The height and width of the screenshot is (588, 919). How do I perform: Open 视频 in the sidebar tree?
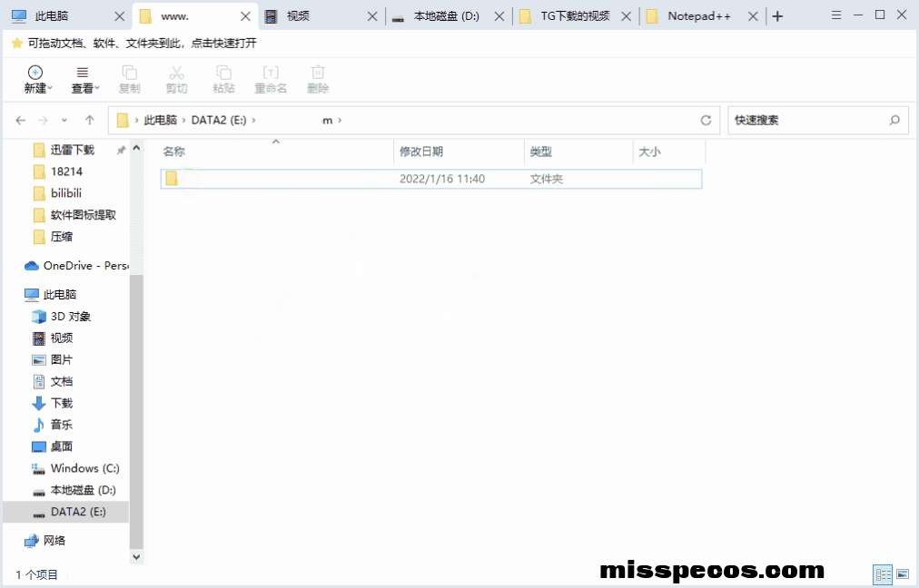(61, 338)
